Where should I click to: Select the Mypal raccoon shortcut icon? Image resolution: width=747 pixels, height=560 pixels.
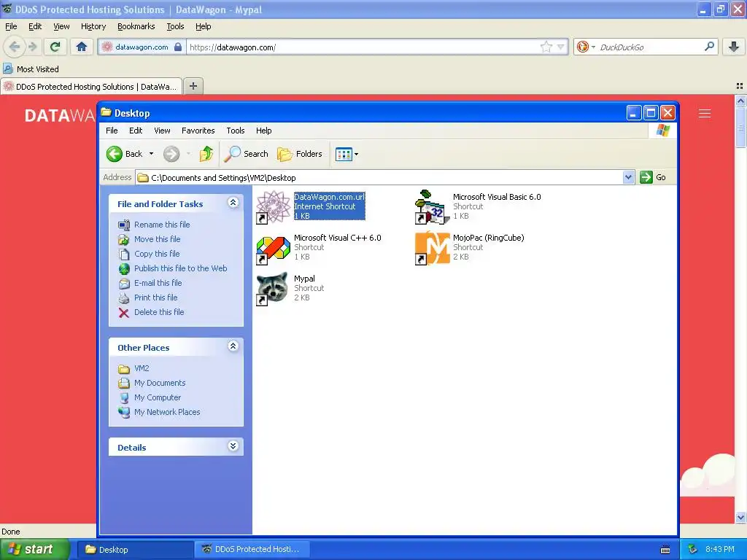click(273, 289)
